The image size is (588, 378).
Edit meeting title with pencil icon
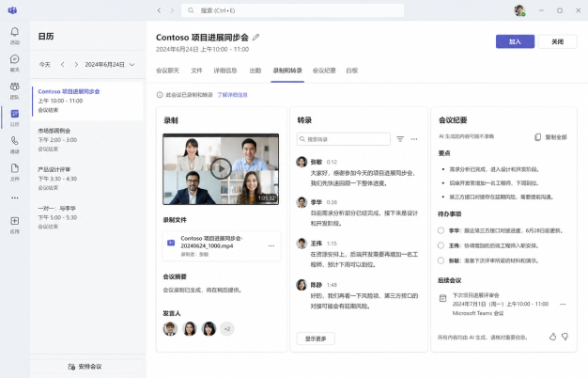pyautogui.click(x=255, y=38)
